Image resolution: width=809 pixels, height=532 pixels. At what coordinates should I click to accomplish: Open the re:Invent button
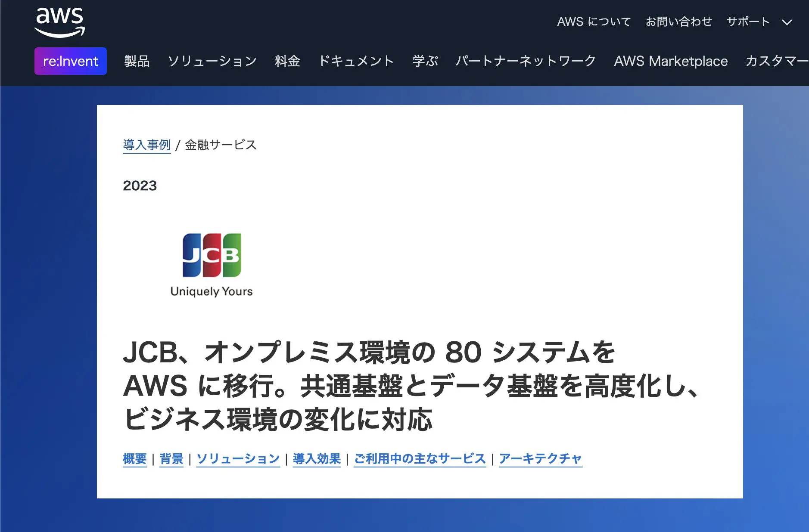click(x=71, y=61)
